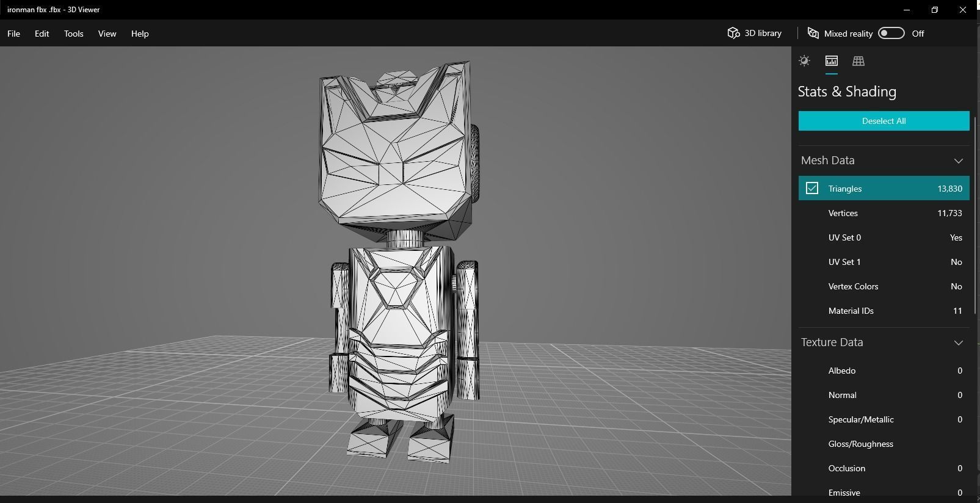Click the Ironman 3D model in viewport
Viewport: 980px width, 503px height.
pos(400,261)
